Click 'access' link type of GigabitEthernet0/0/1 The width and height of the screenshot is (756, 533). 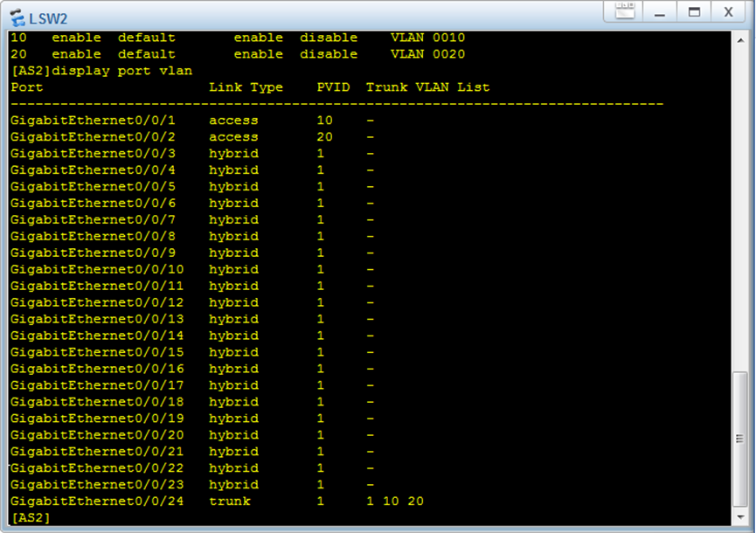[233, 121]
